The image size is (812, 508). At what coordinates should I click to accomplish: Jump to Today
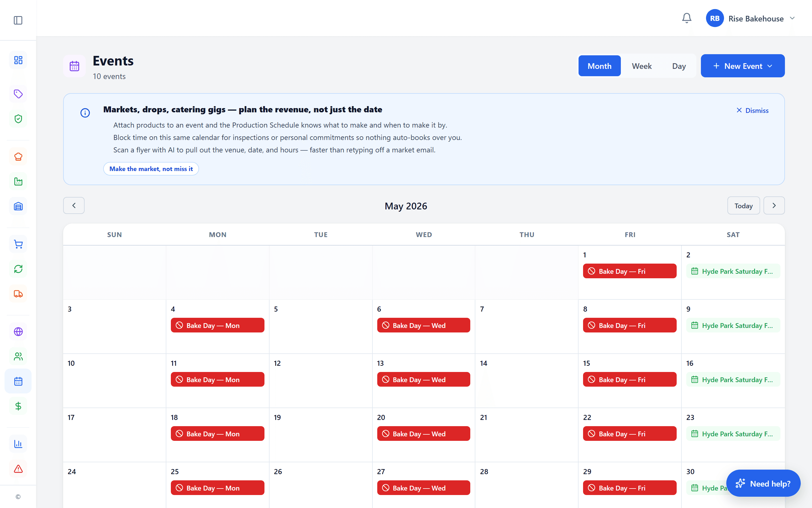pyautogui.click(x=743, y=206)
